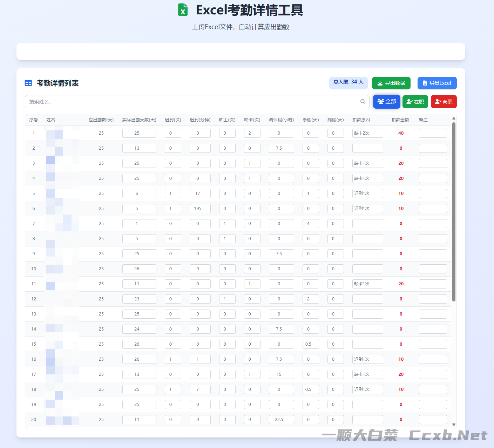The image size is (494, 448).
Task: Click the 序号 column header
Action: [x=34, y=120]
